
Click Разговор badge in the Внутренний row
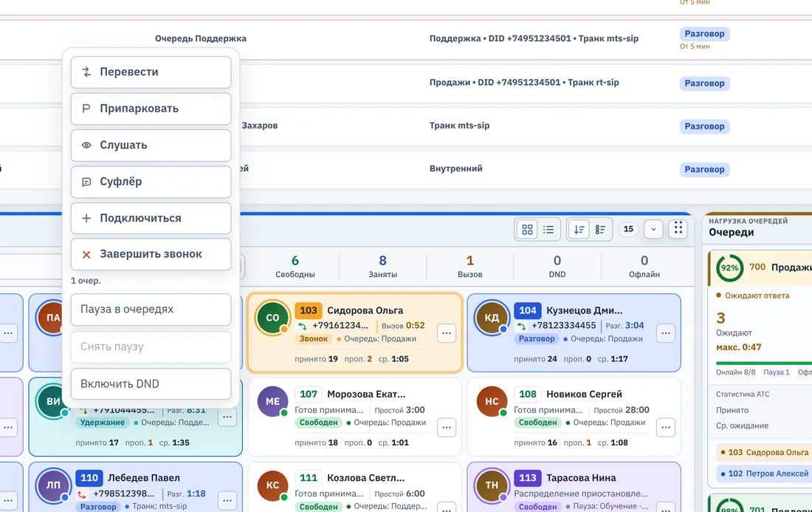pyautogui.click(x=704, y=169)
